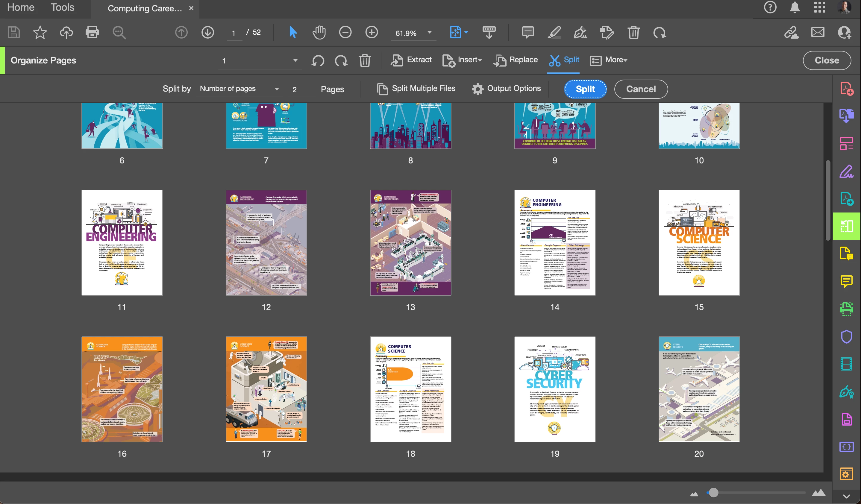Click the Cancel button
861x504 pixels.
[641, 89]
